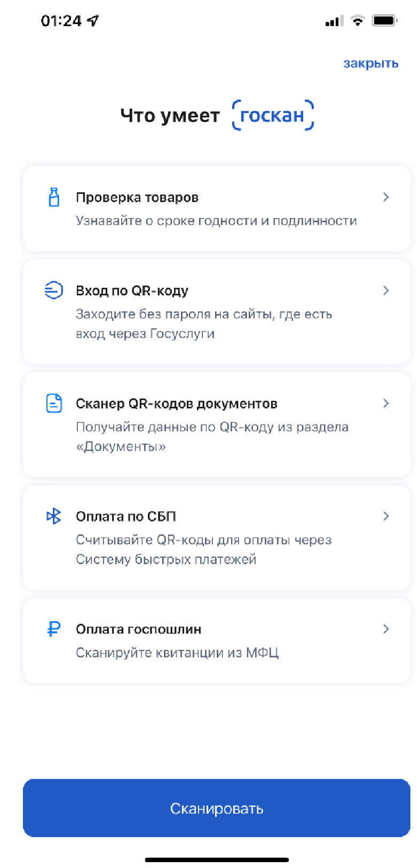Expand chevron for Проверка товаров
This screenshot has width=420, height=868.
[386, 197]
